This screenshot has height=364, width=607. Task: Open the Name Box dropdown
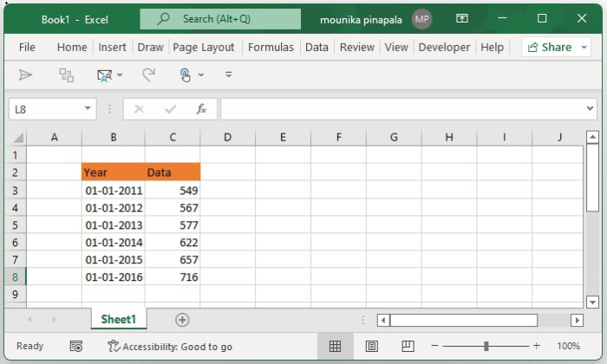tap(88, 109)
